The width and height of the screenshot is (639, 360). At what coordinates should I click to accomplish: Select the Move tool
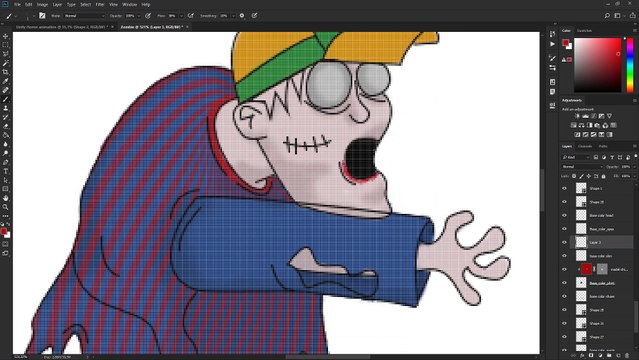(5, 36)
